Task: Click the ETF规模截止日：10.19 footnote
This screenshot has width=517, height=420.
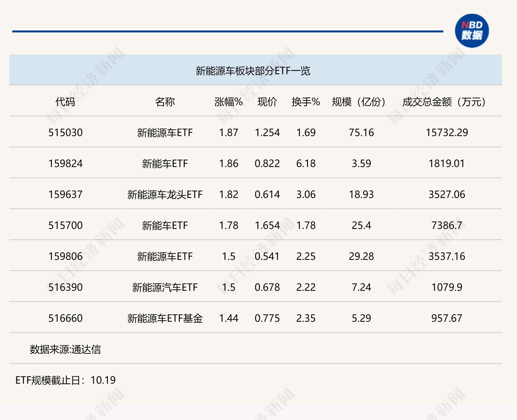Action: tap(65, 380)
